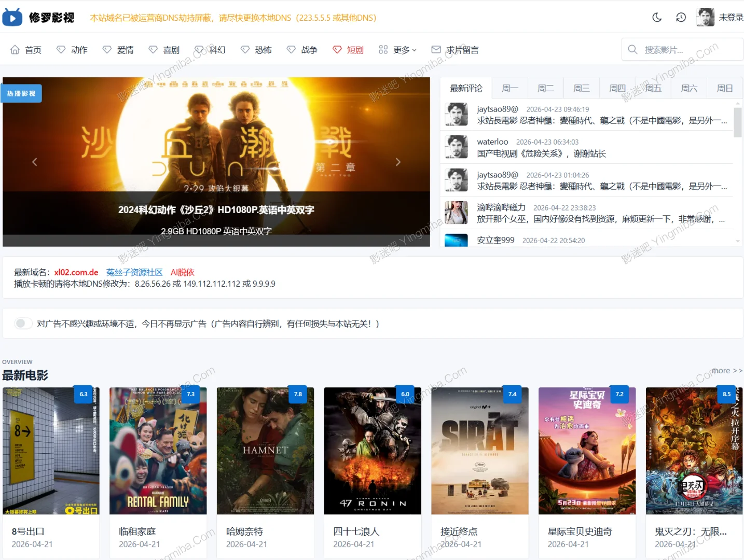
Task: Click the more >> link for 最新电影
Action: click(x=726, y=371)
